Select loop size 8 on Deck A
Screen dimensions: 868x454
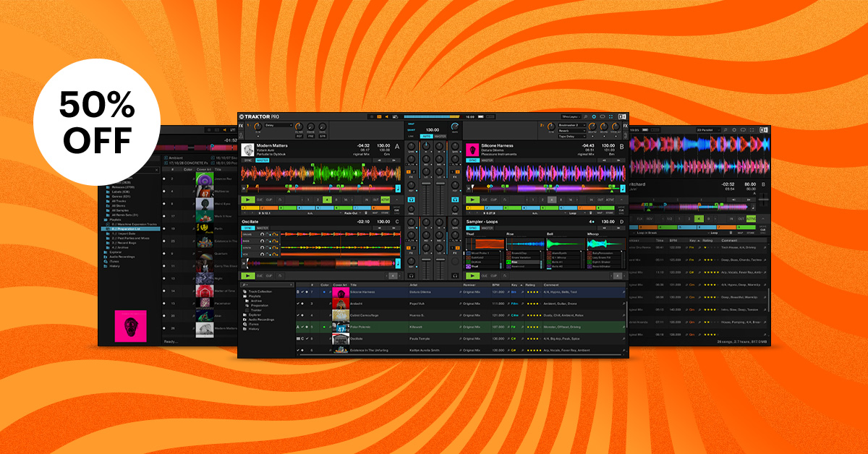pos(336,199)
